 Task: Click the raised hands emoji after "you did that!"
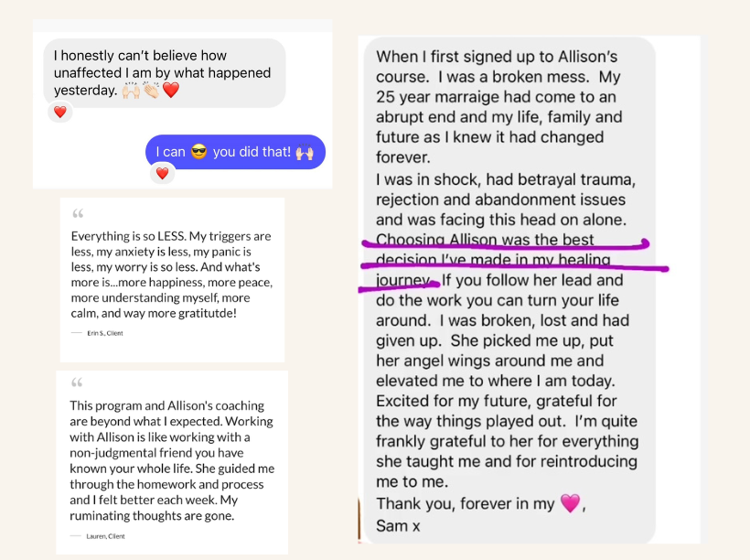(305, 152)
